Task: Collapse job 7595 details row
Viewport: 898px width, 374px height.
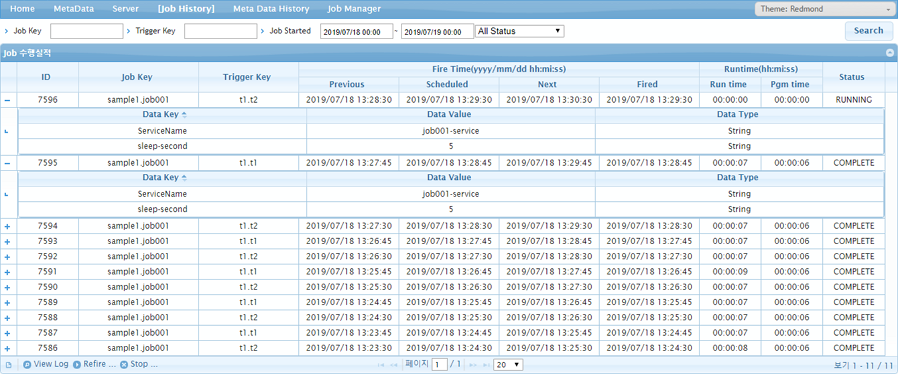Action: (x=7, y=163)
